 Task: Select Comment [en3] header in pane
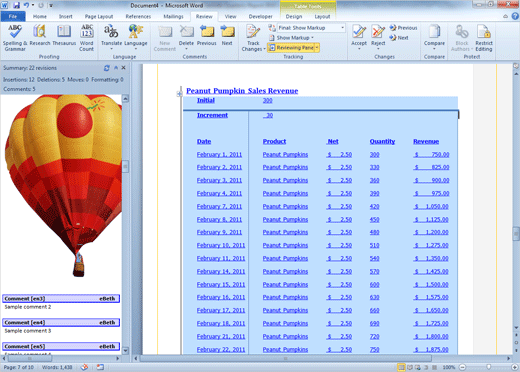point(61,299)
